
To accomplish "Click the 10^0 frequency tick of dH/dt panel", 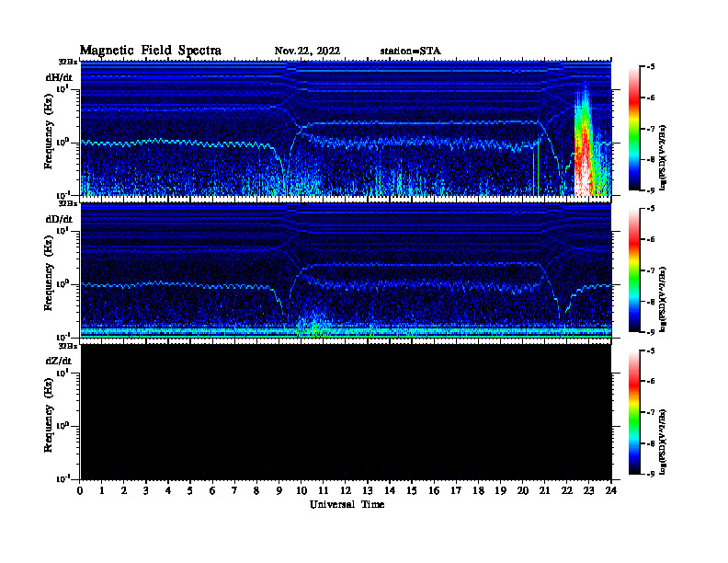I will click(x=64, y=142).
